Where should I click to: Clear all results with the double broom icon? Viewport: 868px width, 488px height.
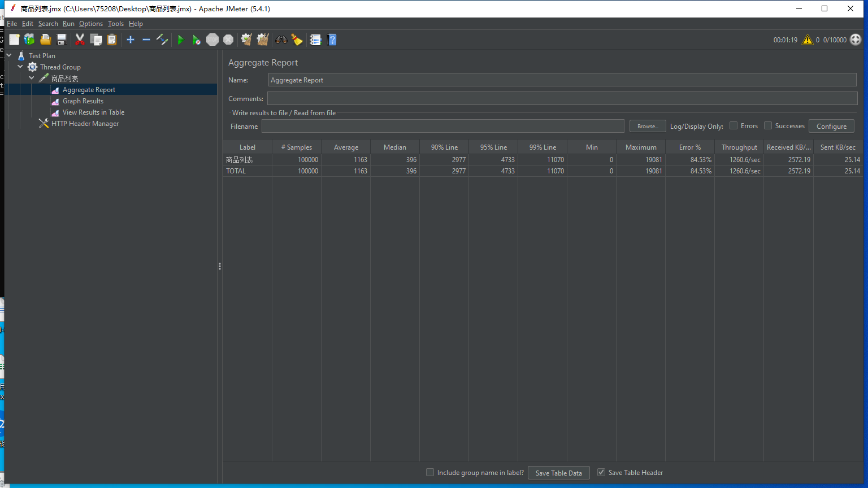click(262, 40)
